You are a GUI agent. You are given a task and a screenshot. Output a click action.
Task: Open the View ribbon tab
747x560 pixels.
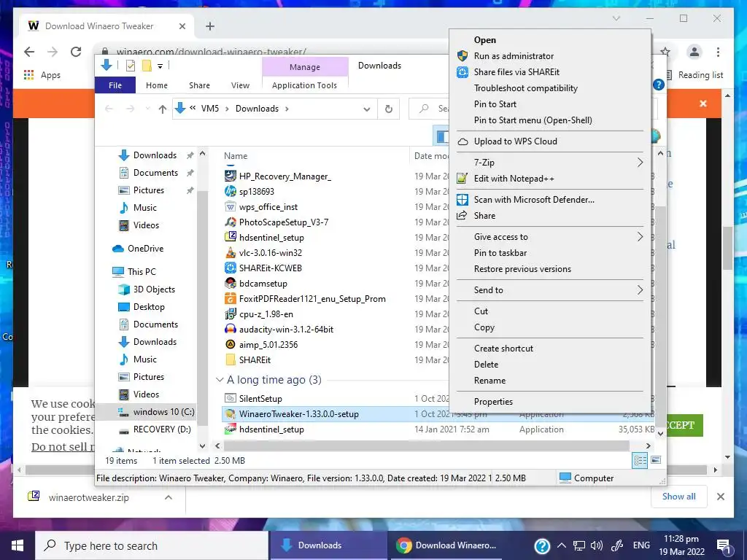pyautogui.click(x=240, y=85)
